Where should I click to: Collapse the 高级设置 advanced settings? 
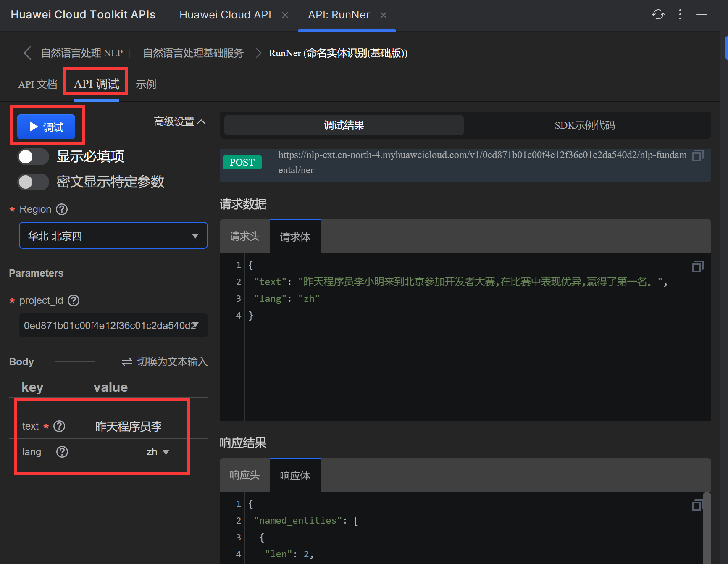(x=180, y=122)
